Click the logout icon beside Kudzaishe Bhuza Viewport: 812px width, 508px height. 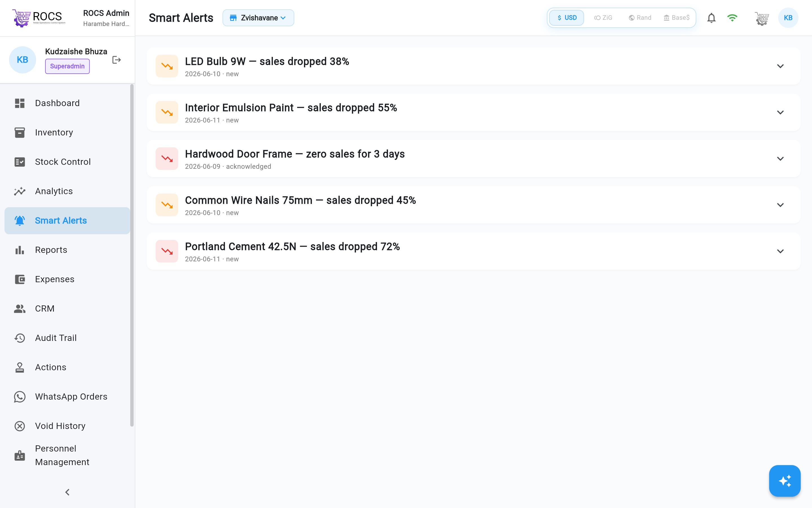[116, 60]
